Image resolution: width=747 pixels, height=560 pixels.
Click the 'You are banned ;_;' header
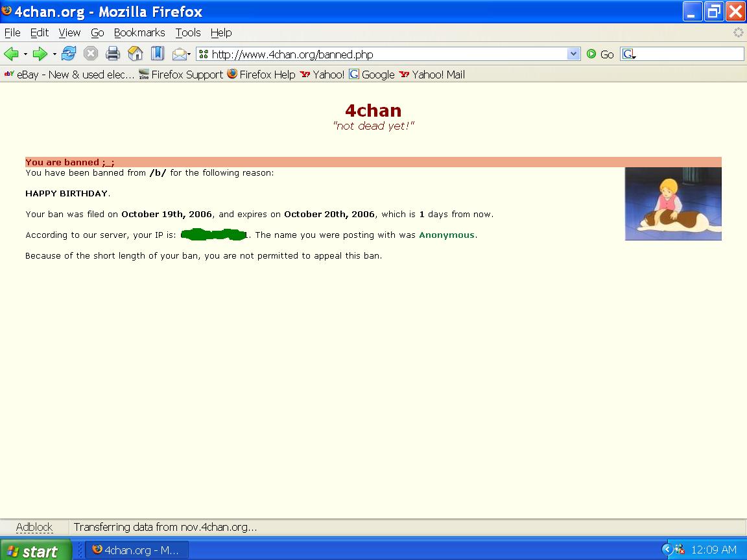point(70,163)
